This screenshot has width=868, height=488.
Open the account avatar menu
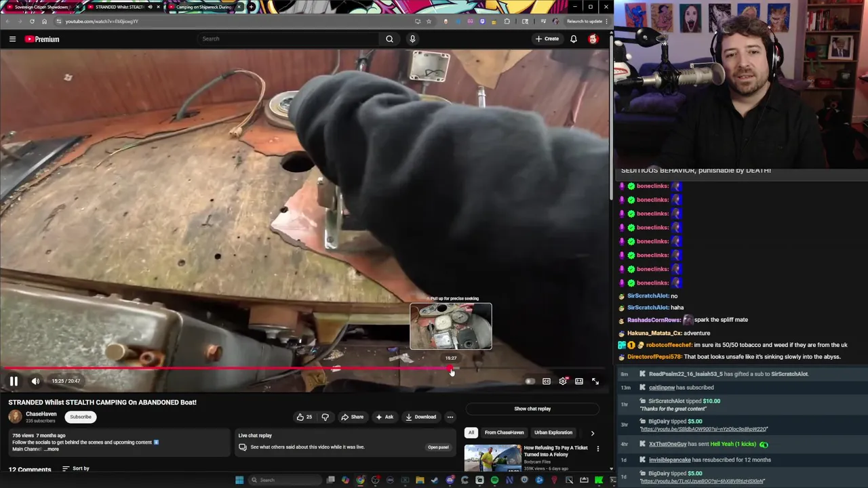coord(593,39)
